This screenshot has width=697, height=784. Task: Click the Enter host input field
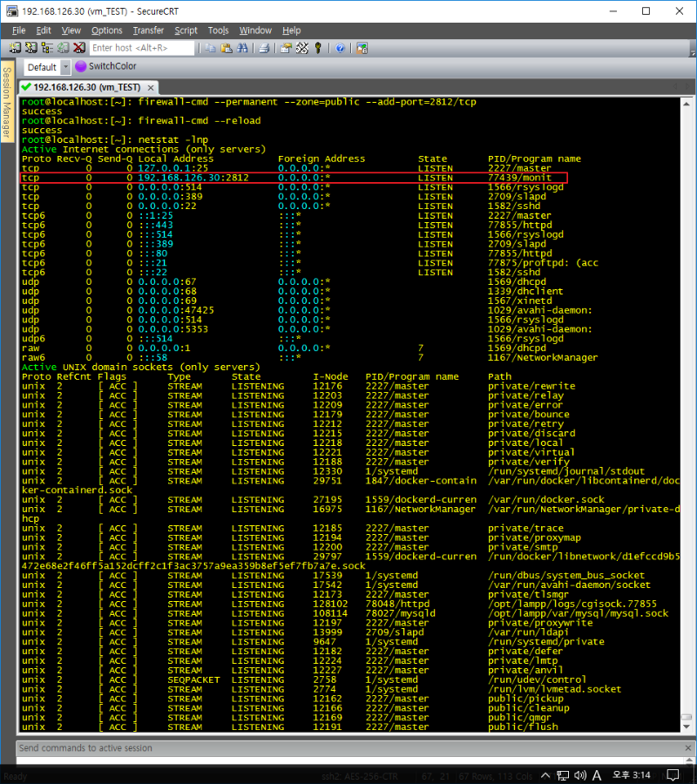(x=141, y=48)
